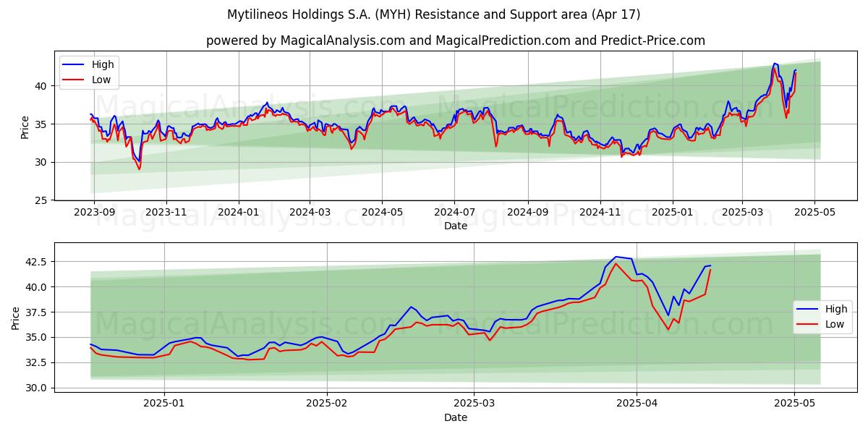Click the 2025-01 tick on upper chart
Viewport: 868px width, 434px height.
[x=672, y=212]
